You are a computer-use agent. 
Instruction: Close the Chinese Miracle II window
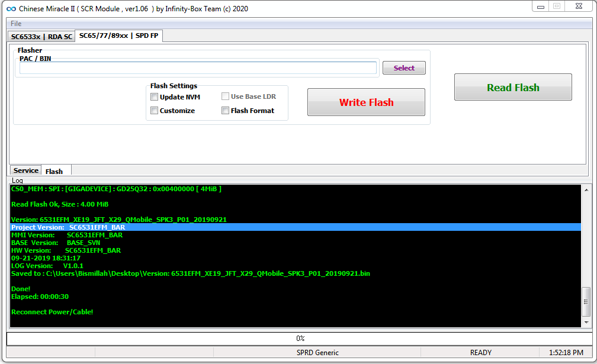[579, 6]
